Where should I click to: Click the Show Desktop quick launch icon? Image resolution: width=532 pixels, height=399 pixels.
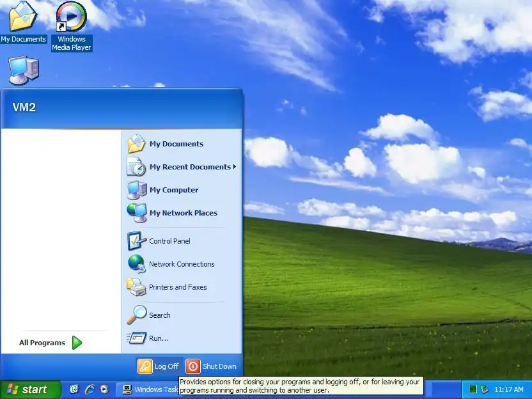click(x=74, y=389)
